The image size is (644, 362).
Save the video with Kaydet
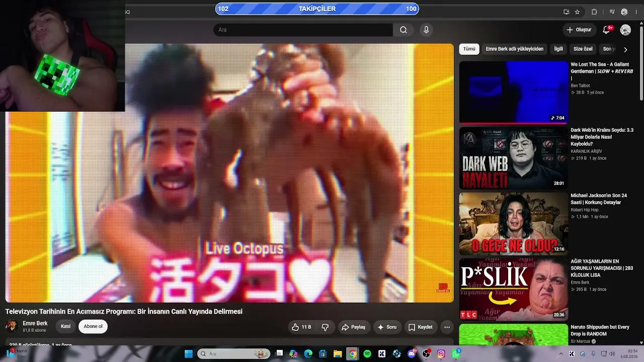point(420,327)
